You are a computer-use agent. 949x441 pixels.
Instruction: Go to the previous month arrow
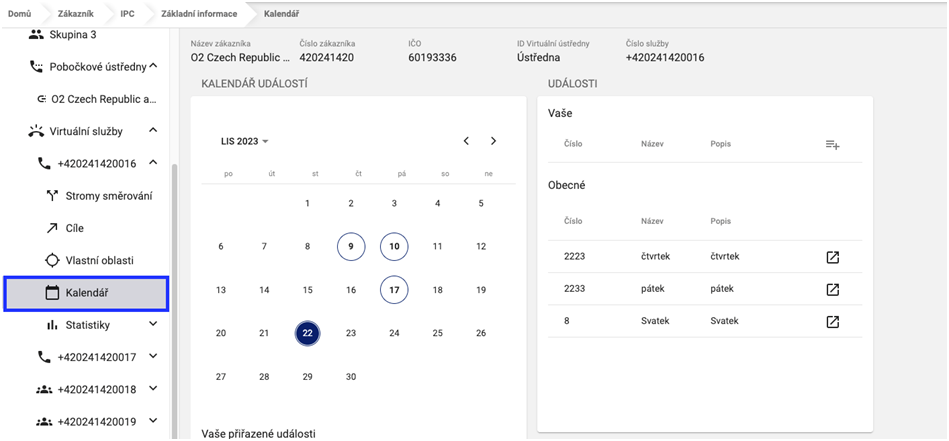(x=466, y=141)
